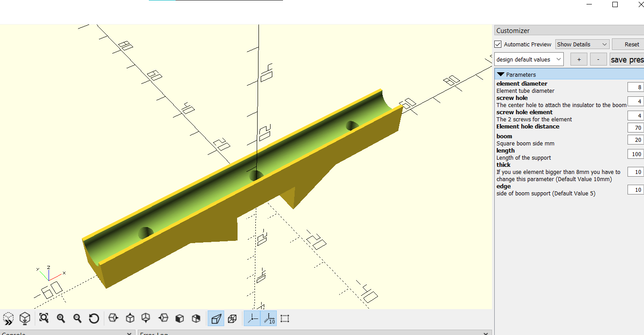Click the element diameter value field

[x=635, y=87]
